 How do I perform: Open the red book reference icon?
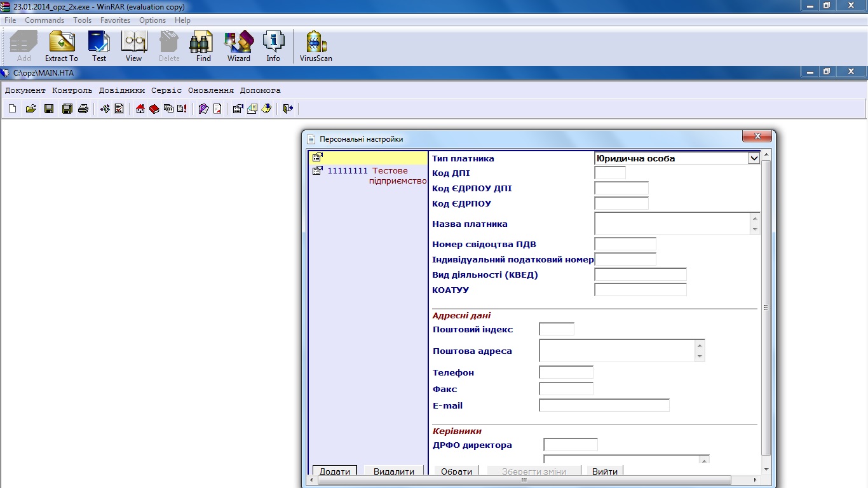coord(154,109)
